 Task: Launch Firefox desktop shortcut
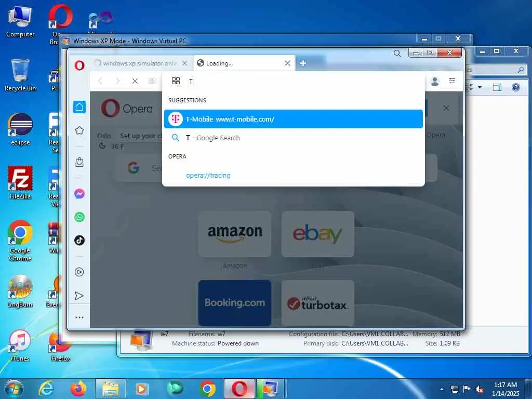pos(60,347)
